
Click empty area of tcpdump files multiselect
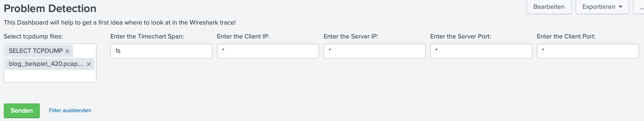tap(50, 76)
